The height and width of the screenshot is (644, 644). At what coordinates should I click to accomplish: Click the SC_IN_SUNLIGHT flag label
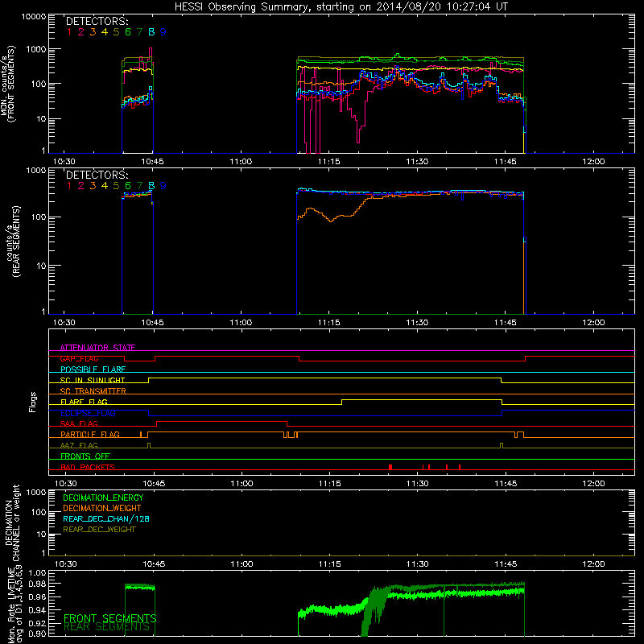point(93,380)
